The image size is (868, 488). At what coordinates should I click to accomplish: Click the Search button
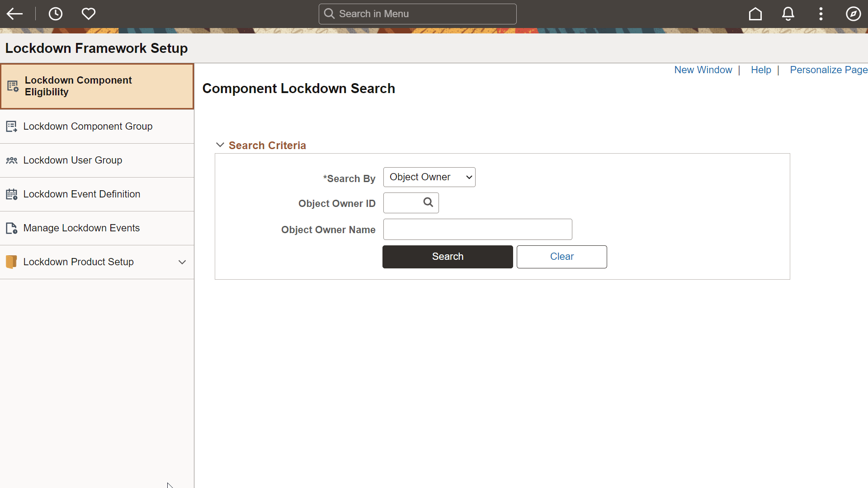[x=447, y=256]
